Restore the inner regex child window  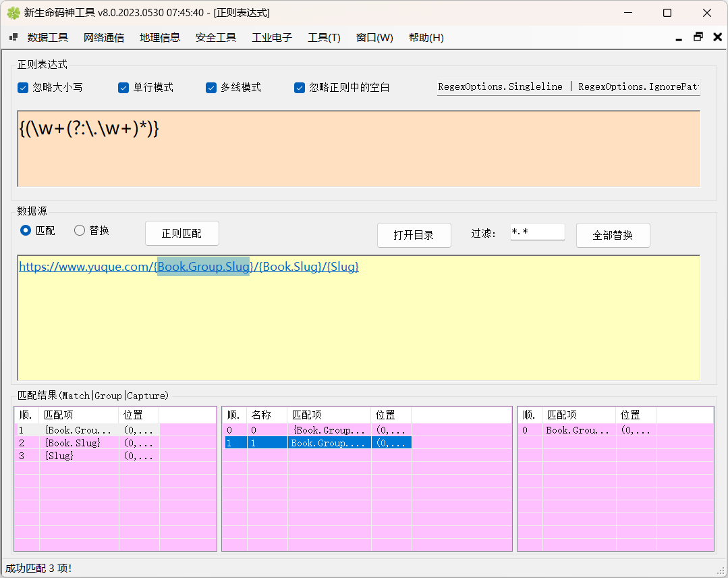[x=698, y=37]
